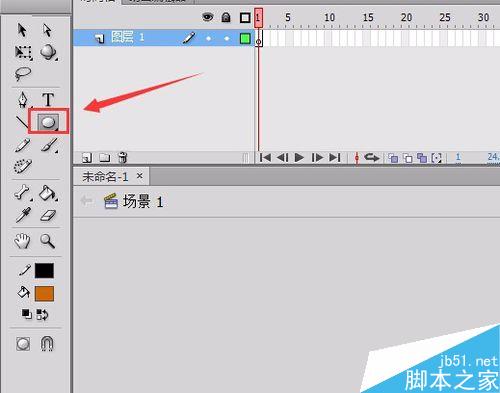Click the playhead at frame 1
This screenshot has width=500, height=393.
[x=258, y=18]
